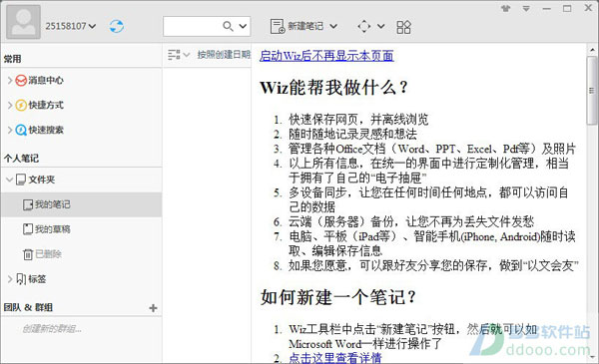Click the vertical scrollbar thumb
This screenshot has width=599, height=364.
pos(592,90)
